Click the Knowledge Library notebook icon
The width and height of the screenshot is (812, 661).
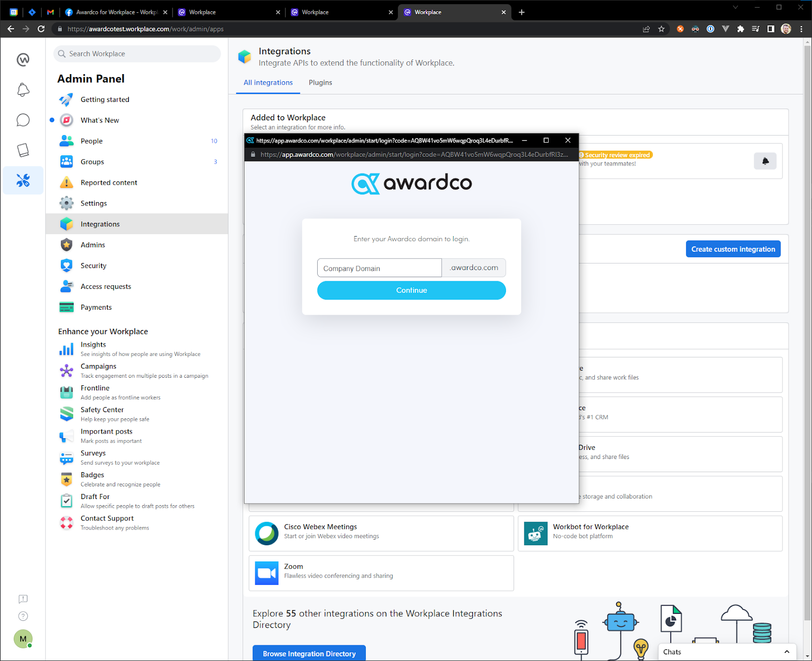23,150
